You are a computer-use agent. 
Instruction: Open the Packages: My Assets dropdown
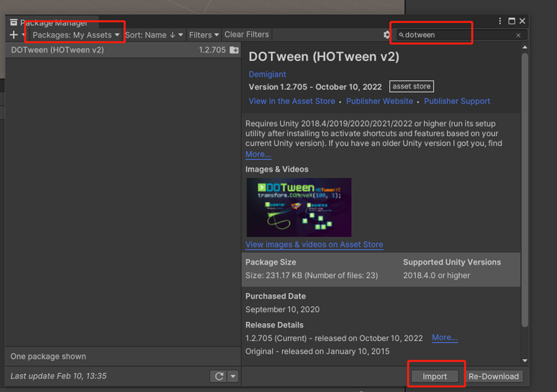(76, 35)
